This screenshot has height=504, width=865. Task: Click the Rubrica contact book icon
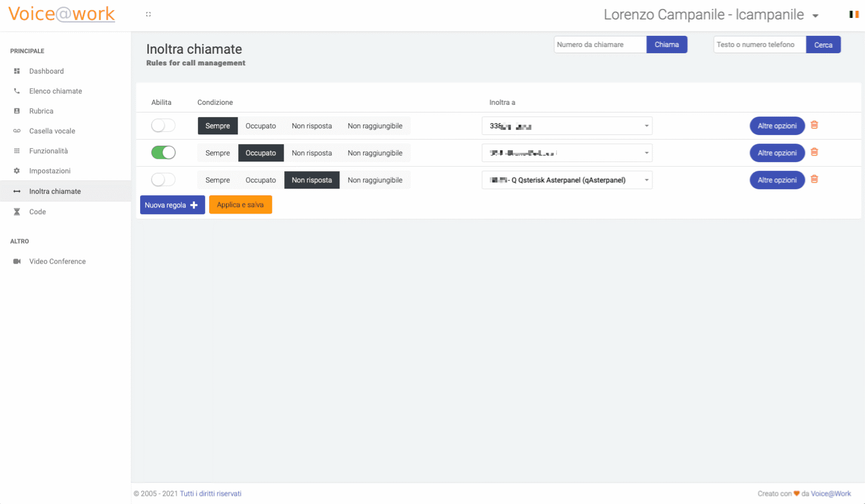coord(17,111)
